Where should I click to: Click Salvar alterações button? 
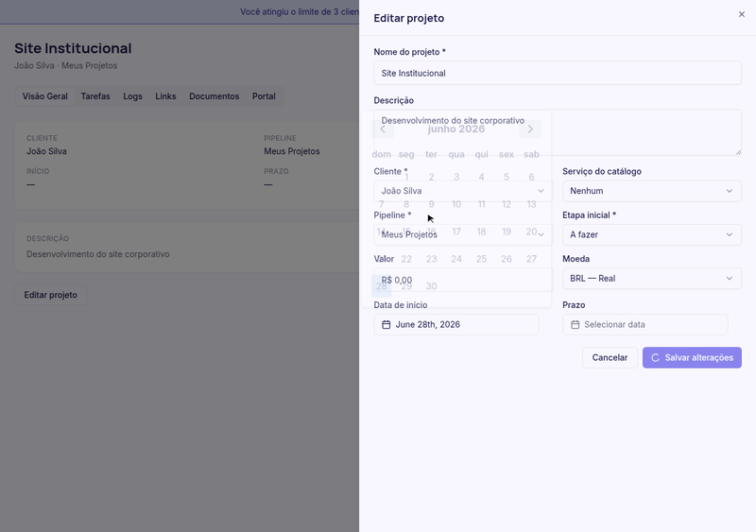692,357
